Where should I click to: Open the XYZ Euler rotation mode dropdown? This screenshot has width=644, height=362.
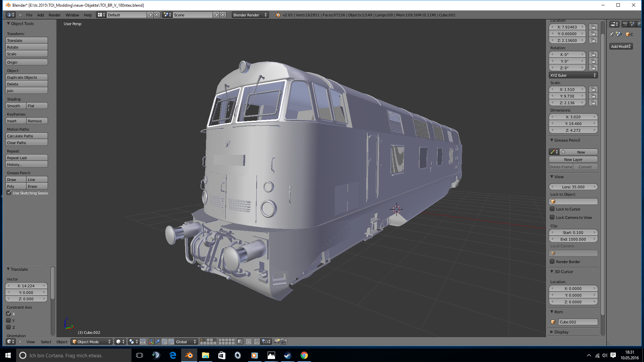573,75
